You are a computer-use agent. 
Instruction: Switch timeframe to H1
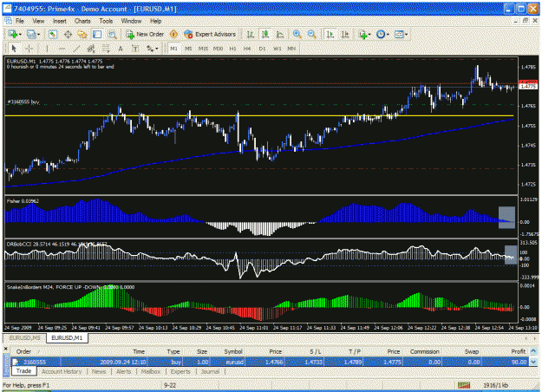(232, 49)
